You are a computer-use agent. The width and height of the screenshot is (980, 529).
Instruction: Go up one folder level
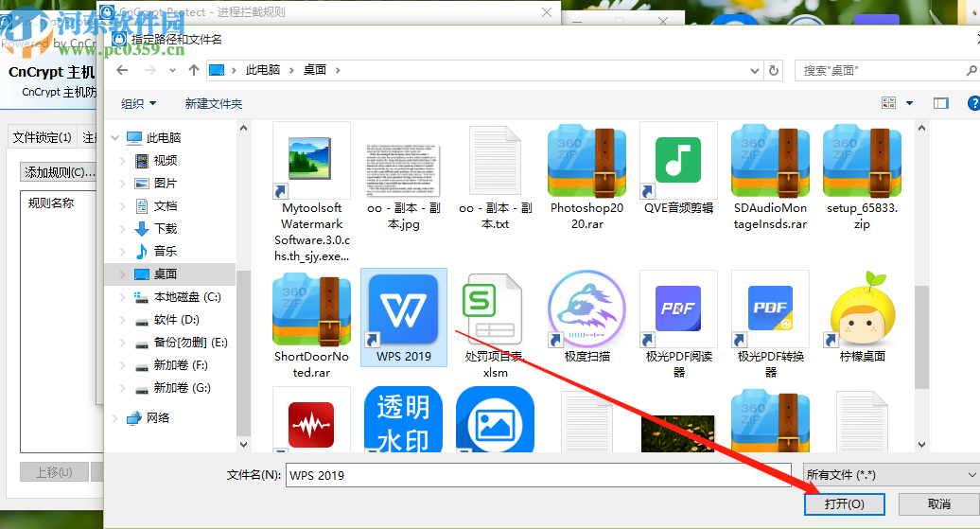194,70
